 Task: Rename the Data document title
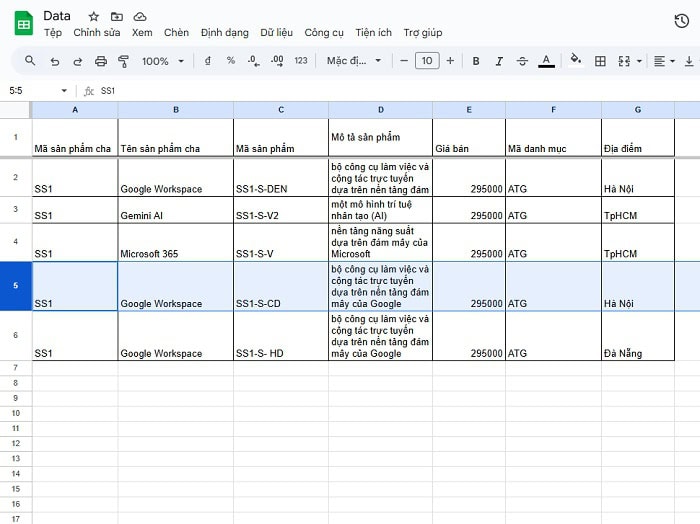click(x=57, y=16)
